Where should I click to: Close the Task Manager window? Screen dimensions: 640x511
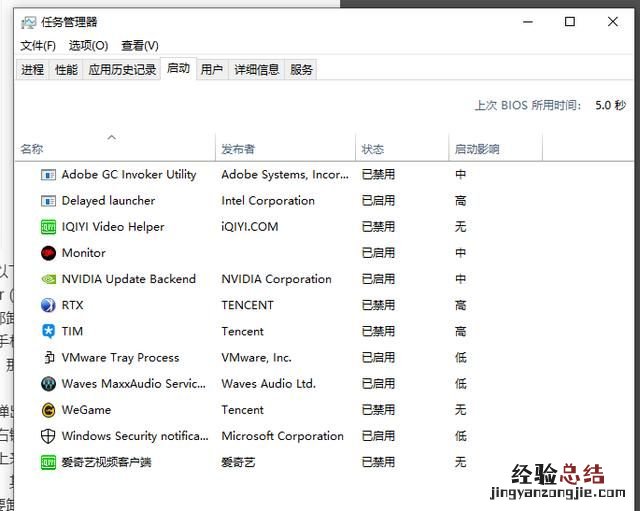[613, 22]
